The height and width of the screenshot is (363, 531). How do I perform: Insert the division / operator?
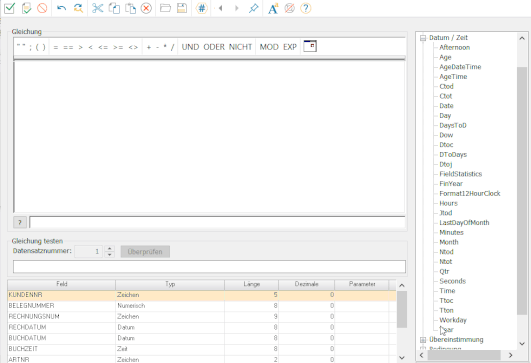(172, 47)
